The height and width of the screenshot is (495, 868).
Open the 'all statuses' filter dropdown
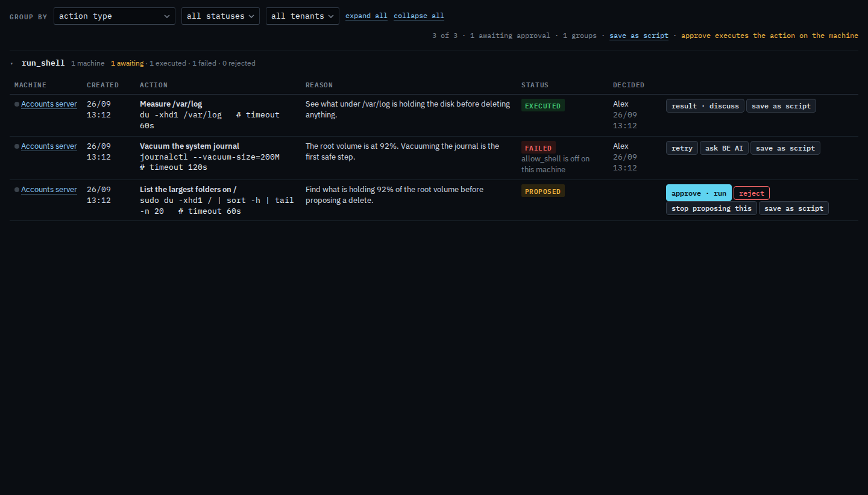coord(221,16)
